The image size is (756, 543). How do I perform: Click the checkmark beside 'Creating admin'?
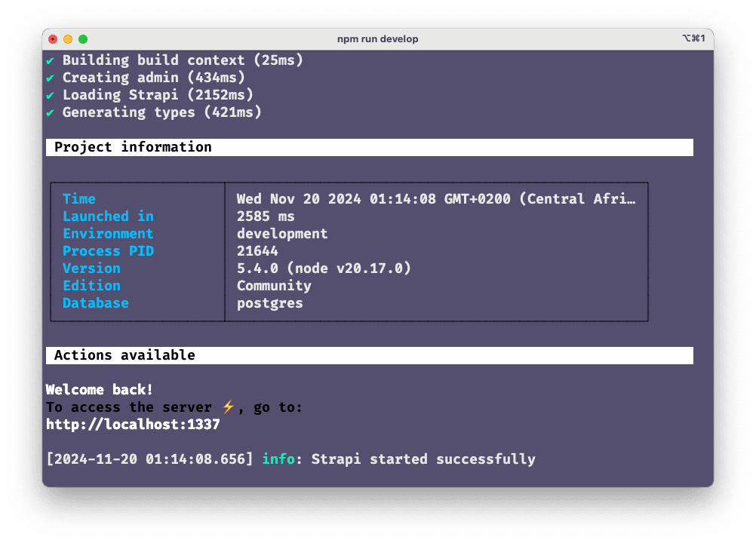[x=50, y=78]
